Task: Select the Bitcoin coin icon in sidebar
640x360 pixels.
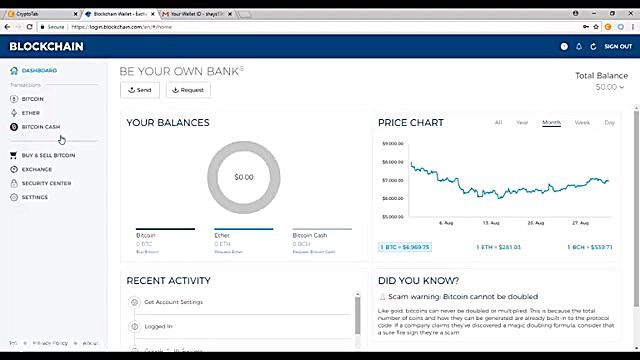Action: (x=14, y=99)
